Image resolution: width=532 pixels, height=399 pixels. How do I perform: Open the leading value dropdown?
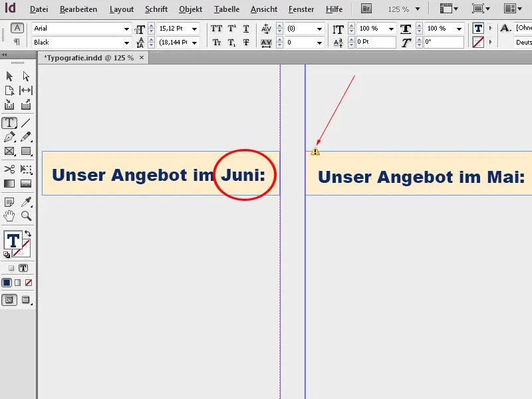point(194,43)
